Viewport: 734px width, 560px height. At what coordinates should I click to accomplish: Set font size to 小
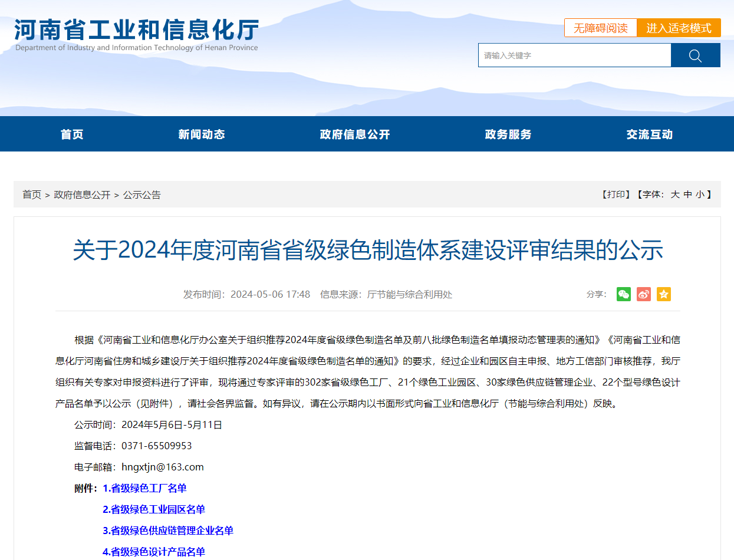[x=699, y=194]
